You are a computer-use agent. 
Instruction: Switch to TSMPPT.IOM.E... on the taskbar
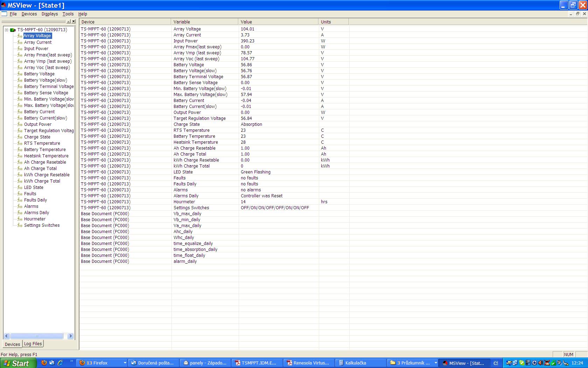pyautogui.click(x=257, y=363)
